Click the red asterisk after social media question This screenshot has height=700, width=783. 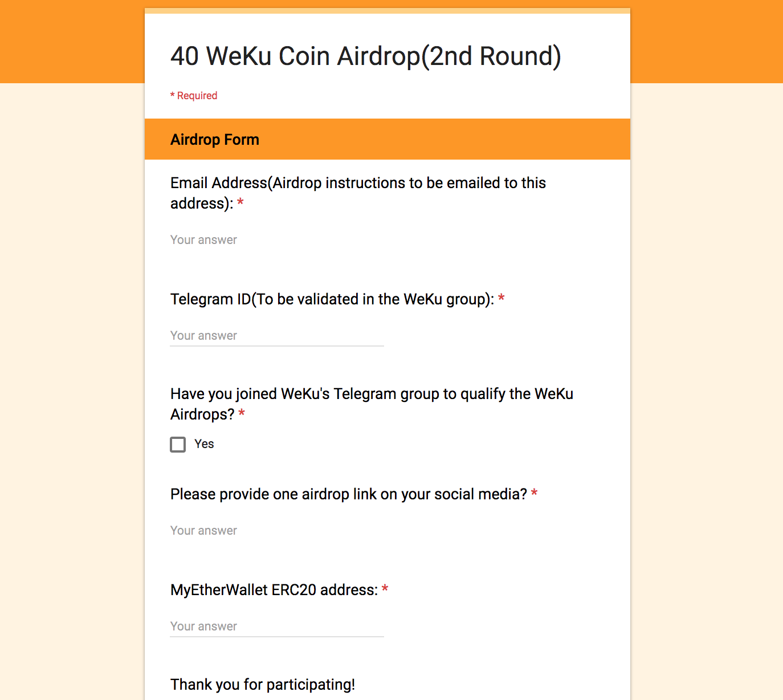coord(535,493)
